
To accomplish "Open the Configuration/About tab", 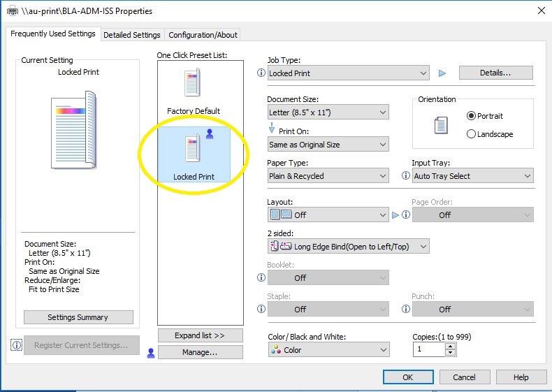I will [x=203, y=35].
